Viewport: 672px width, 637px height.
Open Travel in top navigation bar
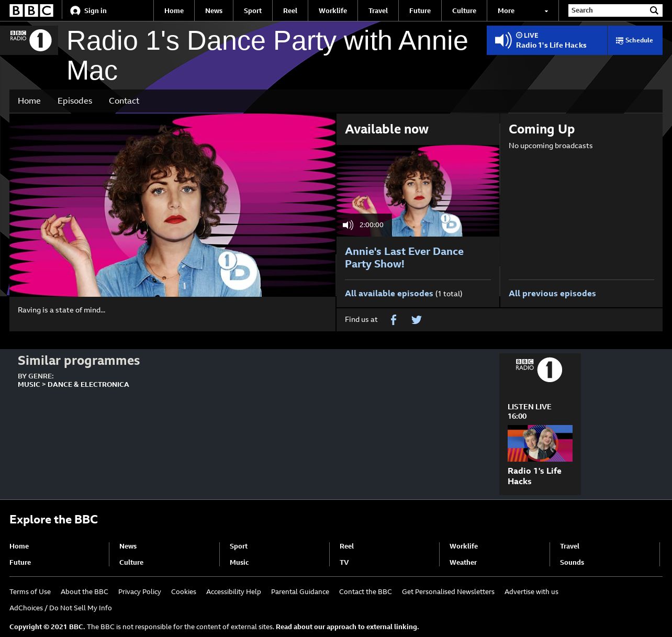(378, 10)
